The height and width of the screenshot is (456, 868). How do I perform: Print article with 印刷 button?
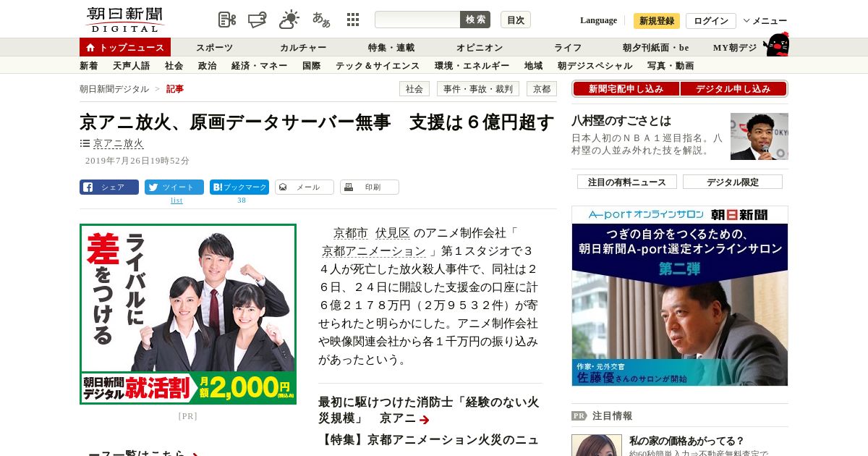(370, 187)
